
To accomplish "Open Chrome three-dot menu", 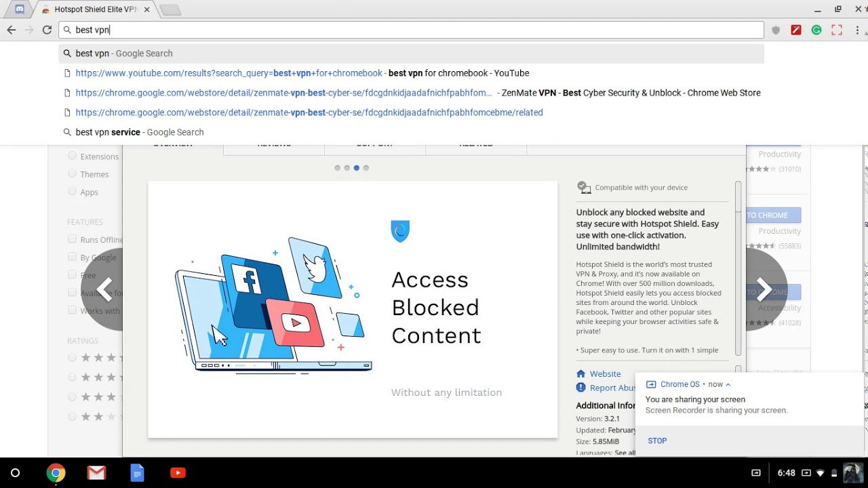I will pyautogui.click(x=857, y=30).
